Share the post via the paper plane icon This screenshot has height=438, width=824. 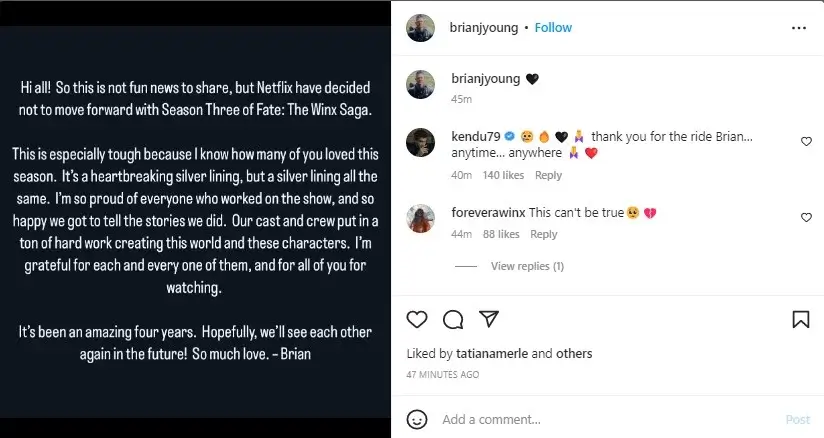point(489,319)
